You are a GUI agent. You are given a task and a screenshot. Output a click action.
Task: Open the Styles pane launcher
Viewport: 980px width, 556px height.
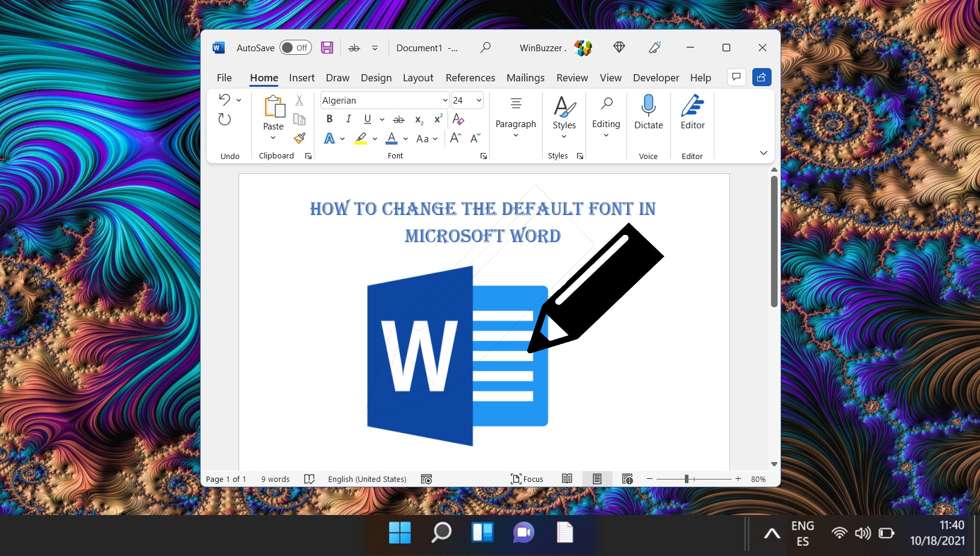[580, 156]
